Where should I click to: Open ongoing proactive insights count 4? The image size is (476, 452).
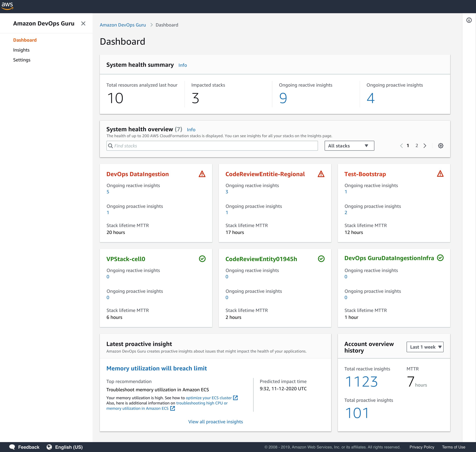click(x=371, y=98)
